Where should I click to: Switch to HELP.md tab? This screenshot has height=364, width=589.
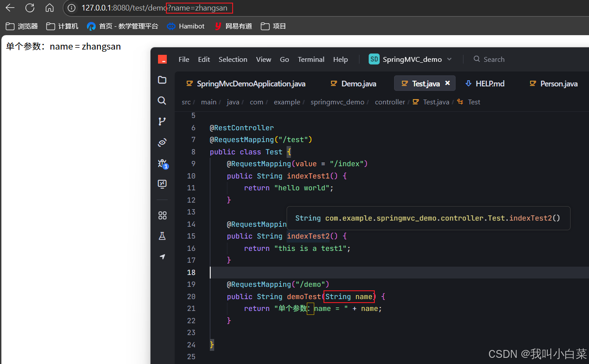pyautogui.click(x=485, y=83)
